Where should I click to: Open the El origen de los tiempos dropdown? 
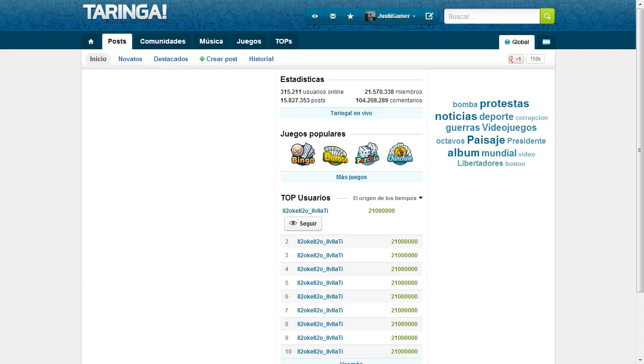pyautogui.click(x=388, y=198)
